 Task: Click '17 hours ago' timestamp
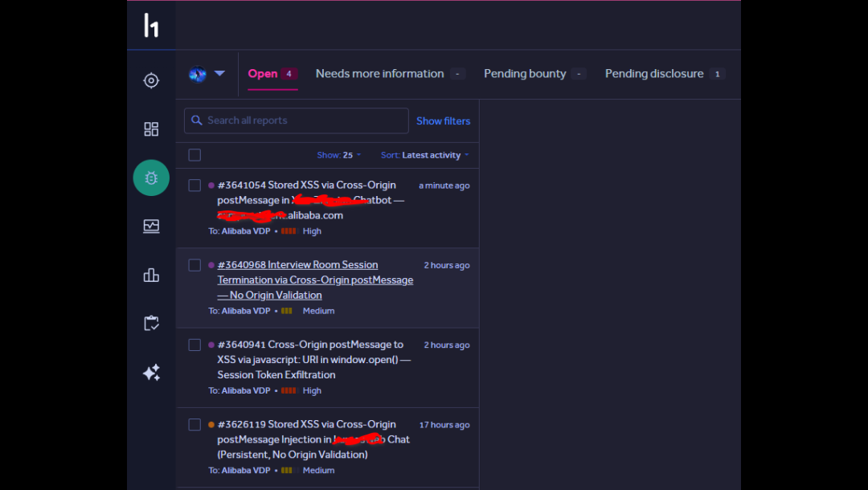tap(444, 425)
